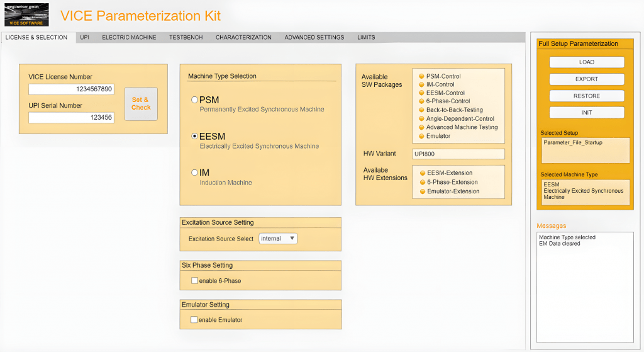The width and height of the screenshot is (644, 352).
Task: Click the 'Angle-Dependent-Control' package label
Action: click(x=460, y=118)
